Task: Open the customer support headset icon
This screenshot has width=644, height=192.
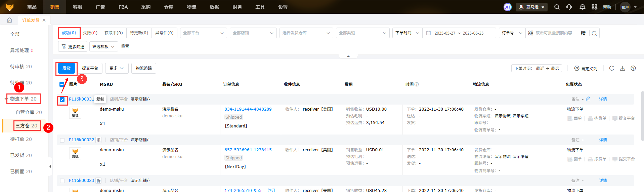Action: coord(569,7)
